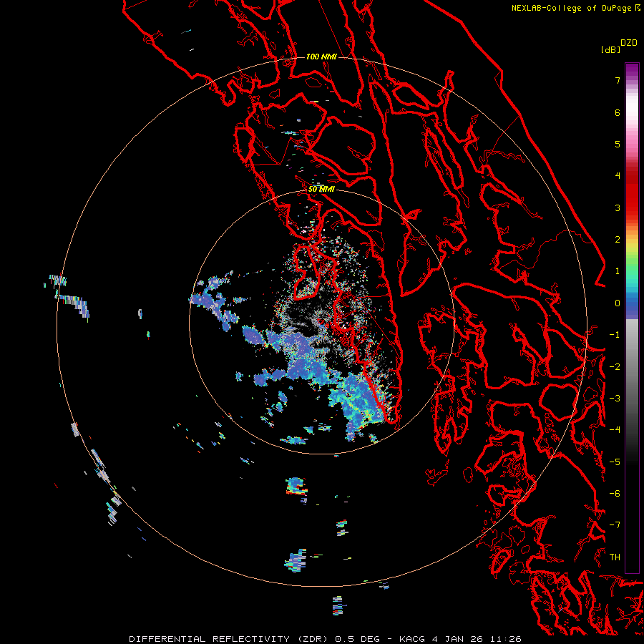Image resolution: width=644 pixels, height=644 pixels.
Task: Click the [dB] units label
Action: click(610, 49)
